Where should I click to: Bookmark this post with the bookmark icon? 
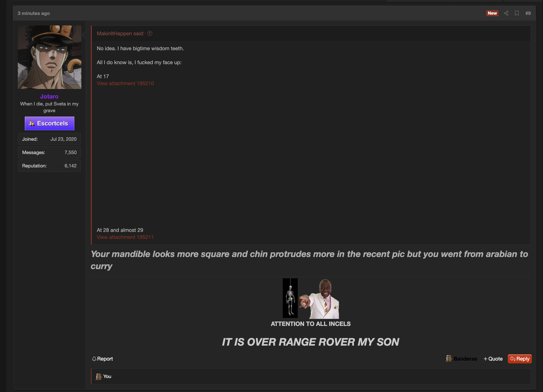tap(517, 13)
